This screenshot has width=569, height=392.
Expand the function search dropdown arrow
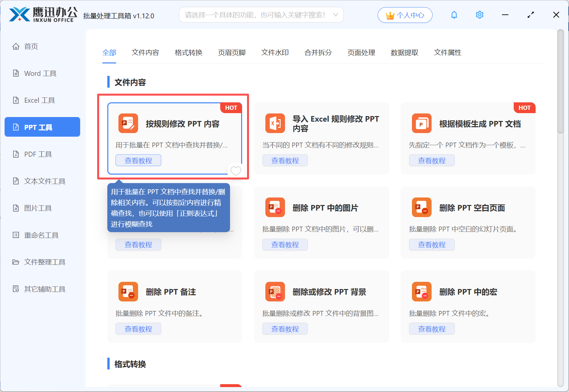(x=335, y=15)
